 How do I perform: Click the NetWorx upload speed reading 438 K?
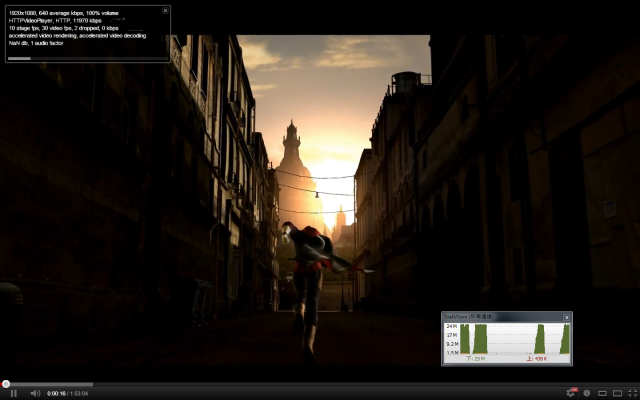(x=537, y=359)
